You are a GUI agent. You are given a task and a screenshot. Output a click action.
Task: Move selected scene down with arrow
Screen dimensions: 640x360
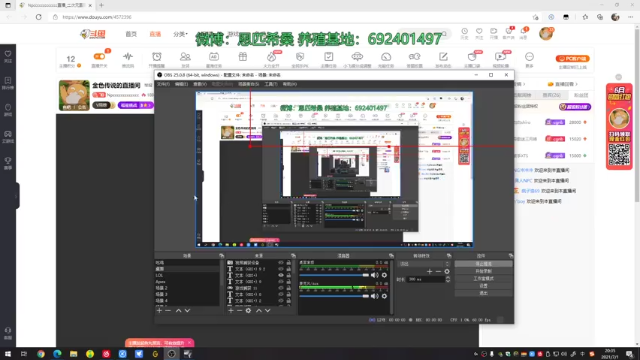(187, 311)
